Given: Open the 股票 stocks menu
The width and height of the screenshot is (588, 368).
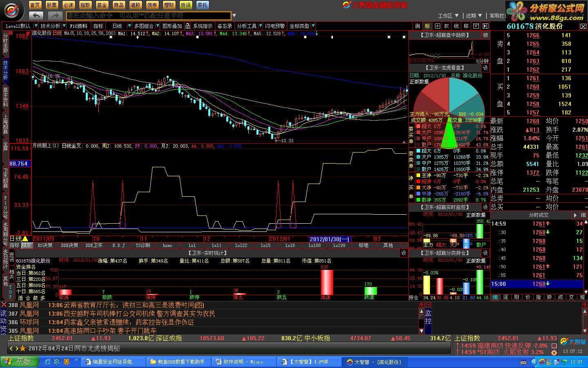Looking at the screenshot, I should pos(52,5).
